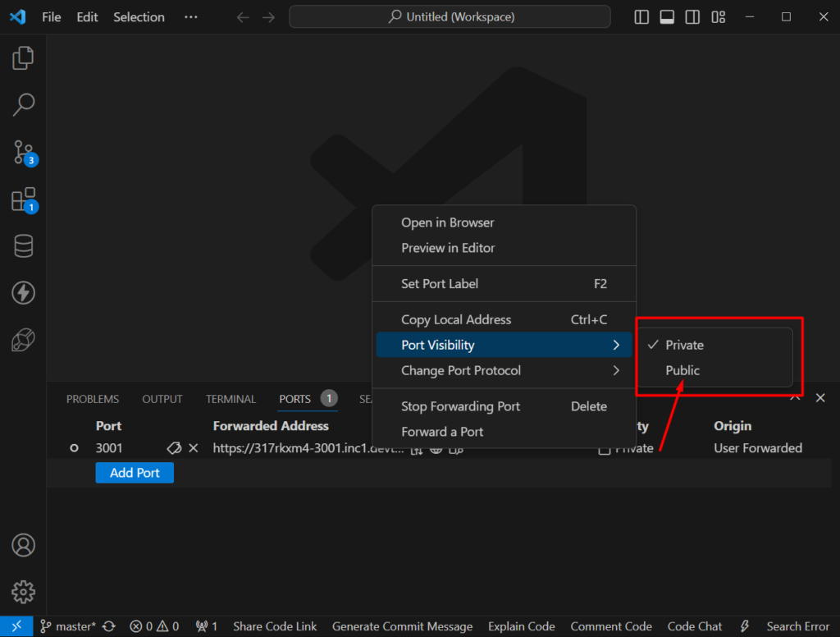Click the Untitled (Workspace) search box

pyautogui.click(x=450, y=16)
